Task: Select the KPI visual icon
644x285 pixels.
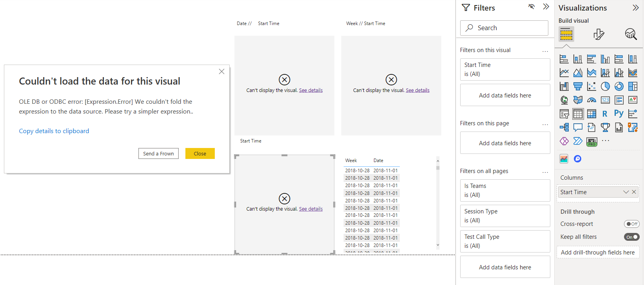Action: click(x=633, y=100)
